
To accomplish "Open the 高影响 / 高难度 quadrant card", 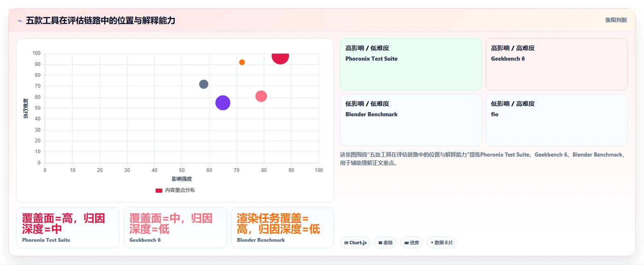I will coord(556,64).
